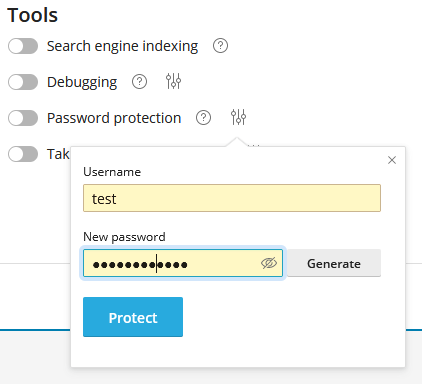The image size is (422, 384).
Task: Turn on Debugging switch
Action: tap(23, 82)
